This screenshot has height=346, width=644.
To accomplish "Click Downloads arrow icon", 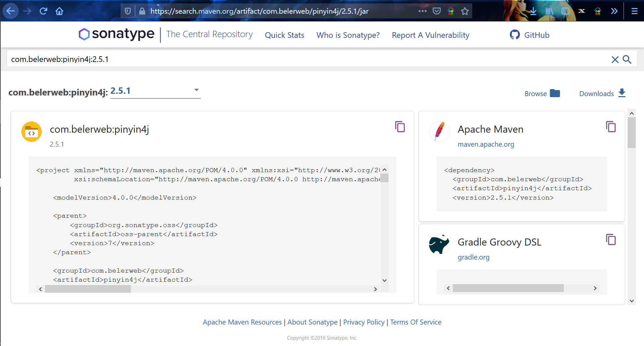I will [x=622, y=93].
